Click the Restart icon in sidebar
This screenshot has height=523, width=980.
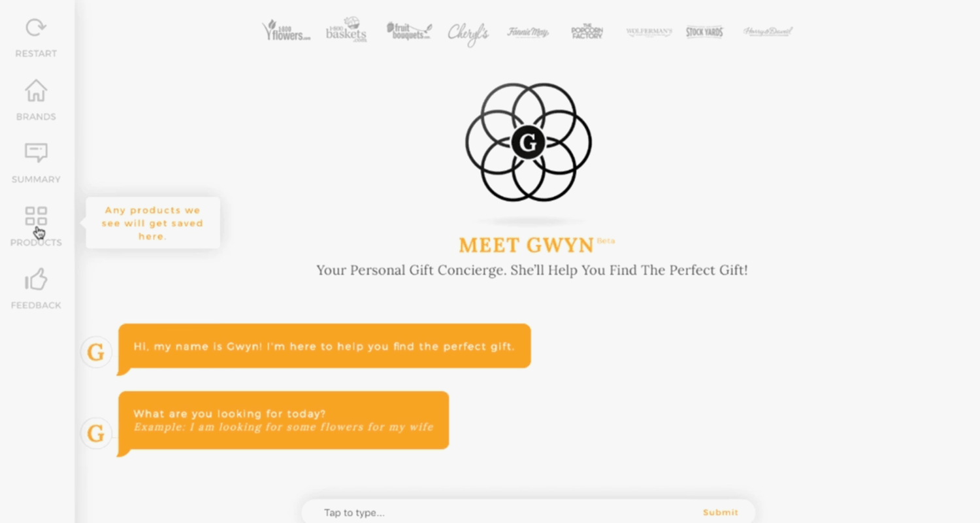click(36, 28)
